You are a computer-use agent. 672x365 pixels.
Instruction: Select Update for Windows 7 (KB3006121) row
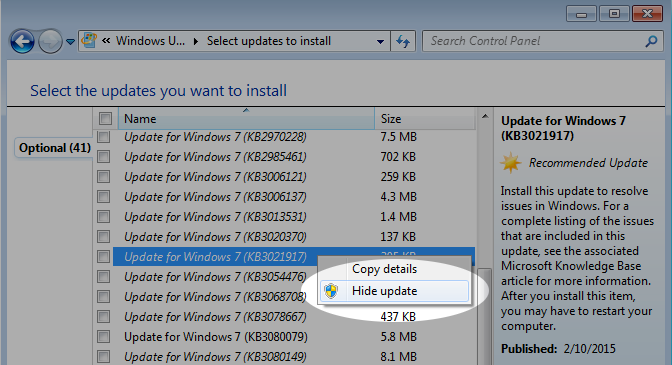click(215, 177)
